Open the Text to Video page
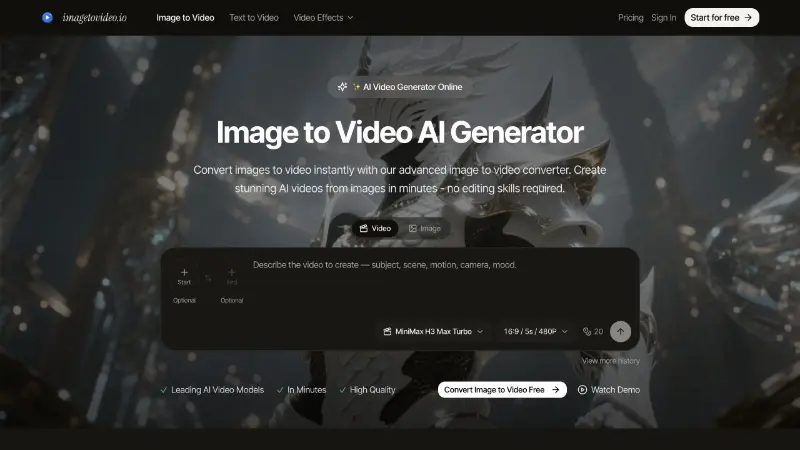800x450 pixels. click(254, 18)
